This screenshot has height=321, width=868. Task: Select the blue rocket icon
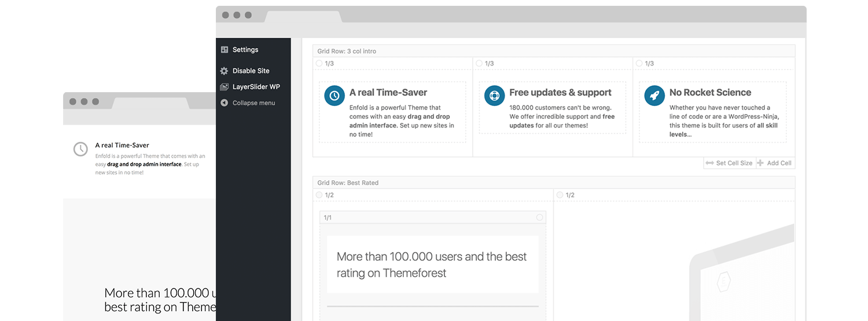[654, 96]
